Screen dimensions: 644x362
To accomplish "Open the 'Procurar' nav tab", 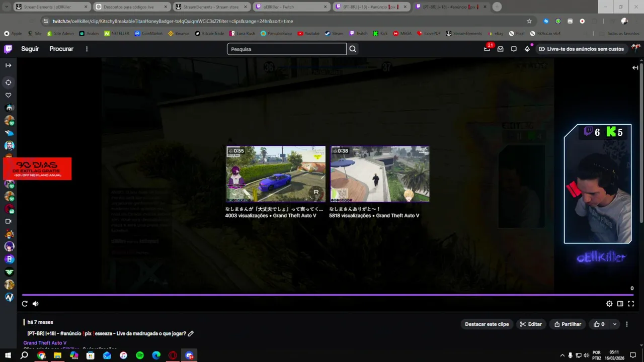I will point(61,49).
